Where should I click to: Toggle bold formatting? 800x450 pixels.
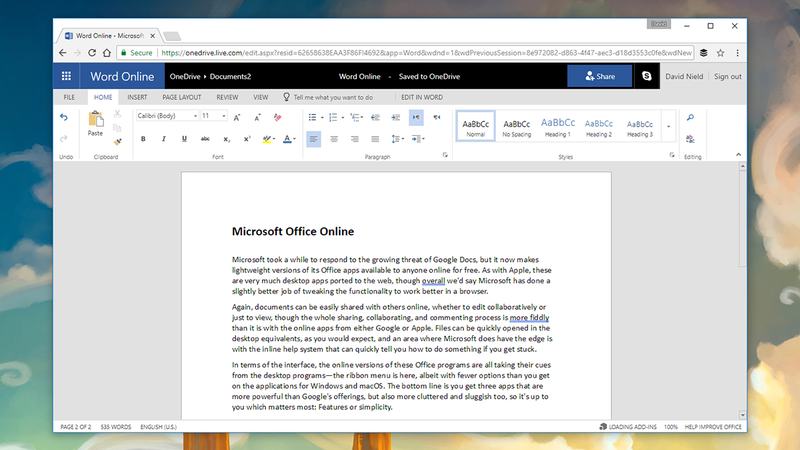click(x=143, y=139)
